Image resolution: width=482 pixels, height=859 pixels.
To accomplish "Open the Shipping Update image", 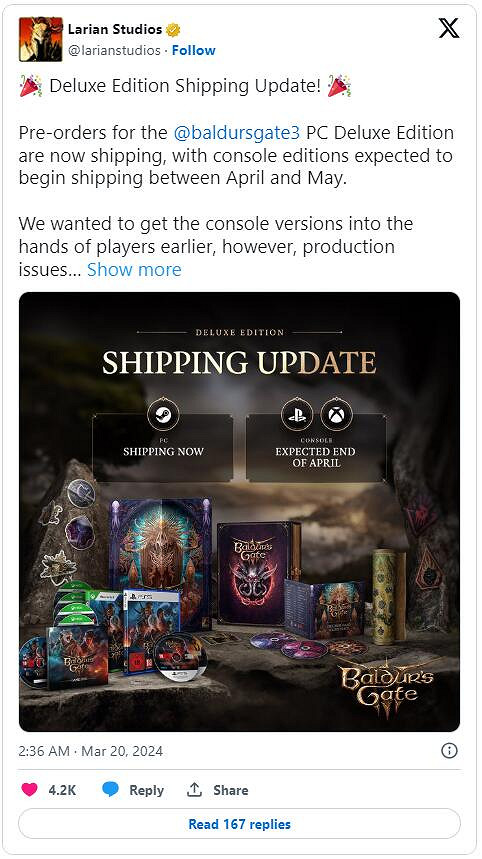I will [239, 512].
